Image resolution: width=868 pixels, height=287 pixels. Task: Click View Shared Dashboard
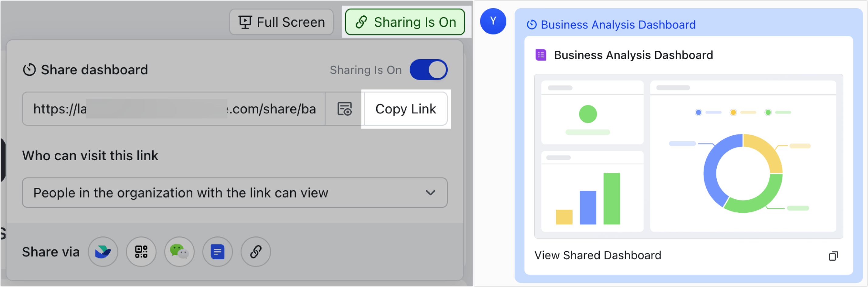click(598, 255)
